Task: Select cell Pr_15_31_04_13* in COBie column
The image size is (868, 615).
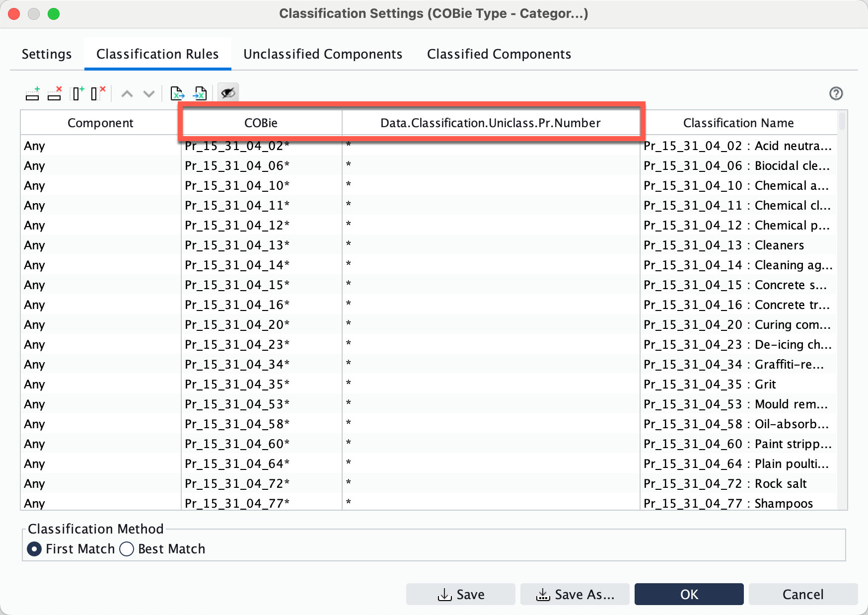Action: click(262, 245)
